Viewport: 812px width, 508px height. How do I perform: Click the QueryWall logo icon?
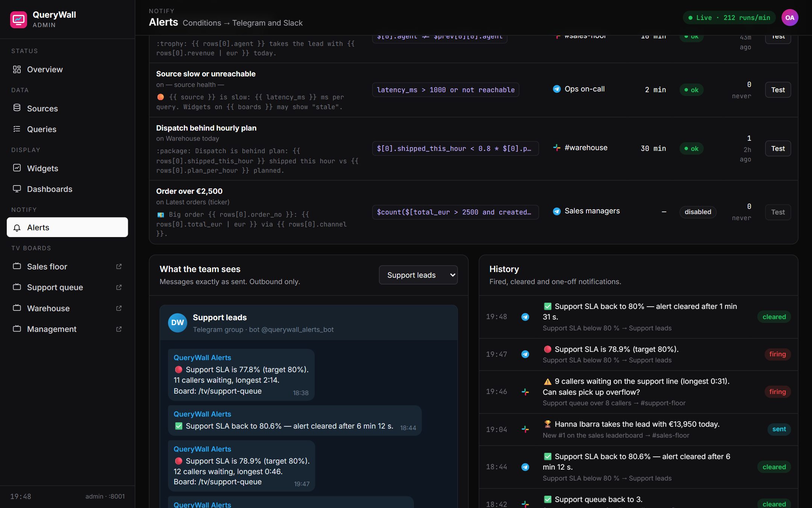click(x=18, y=20)
